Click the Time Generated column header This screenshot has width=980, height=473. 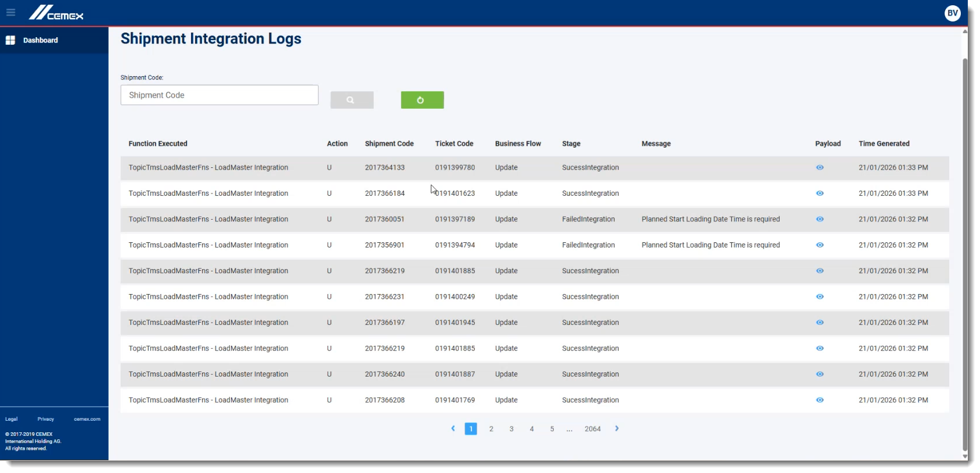click(x=884, y=144)
